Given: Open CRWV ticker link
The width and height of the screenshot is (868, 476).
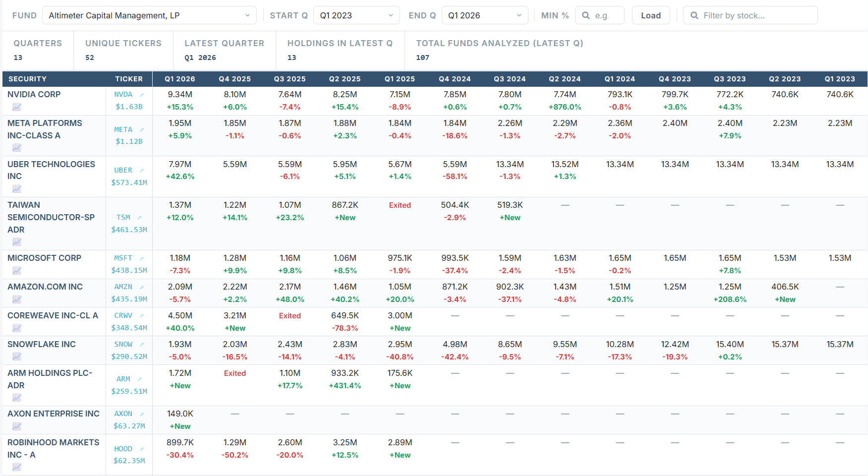Looking at the screenshot, I should click(123, 315).
